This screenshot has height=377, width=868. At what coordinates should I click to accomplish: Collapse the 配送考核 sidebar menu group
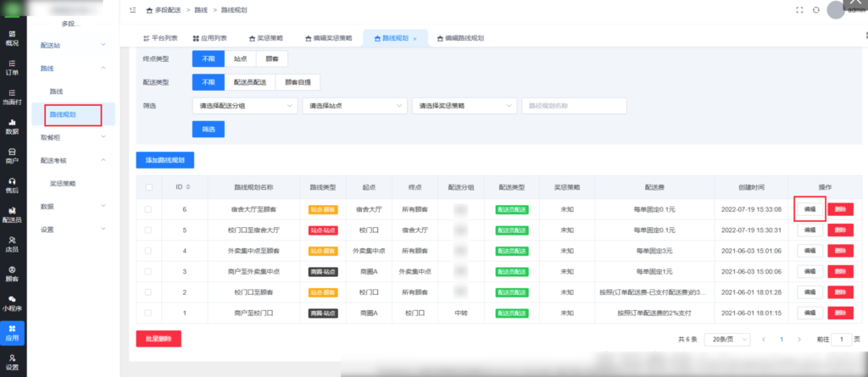pos(73,160)
